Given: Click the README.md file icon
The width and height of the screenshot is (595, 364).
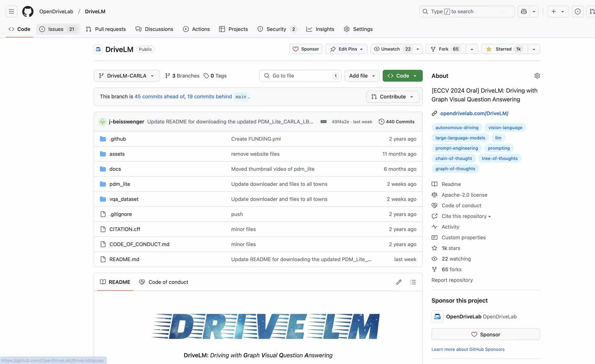Looking at the screenshot, I should 103,259.
